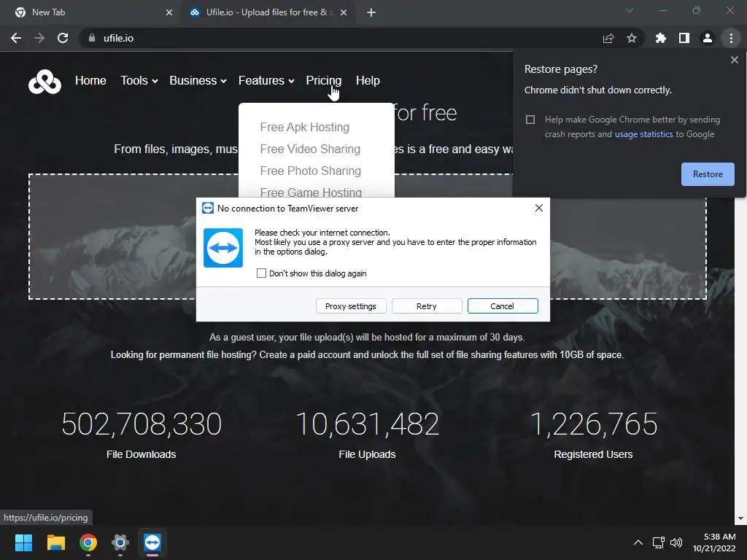Viewport: 747px width, 560px height.
Task: Go back with the browser back arrow
Action: point(16,38)
